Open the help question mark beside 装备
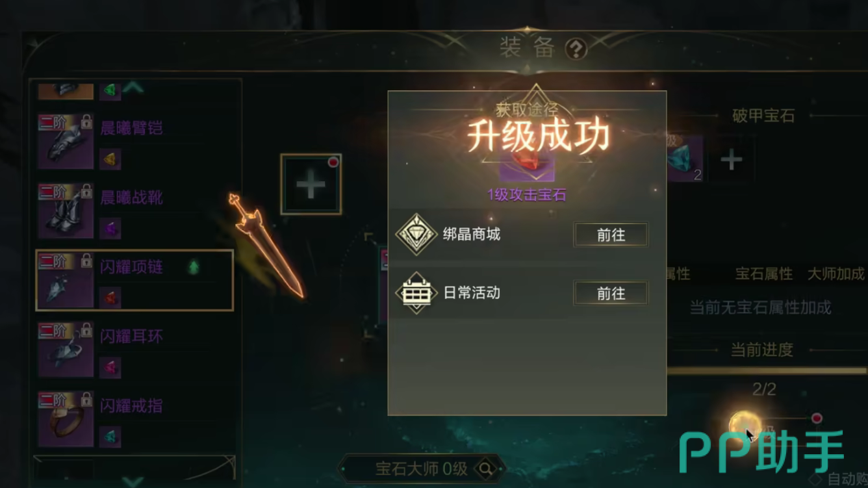Screen dimensions: 868x488 576,49
